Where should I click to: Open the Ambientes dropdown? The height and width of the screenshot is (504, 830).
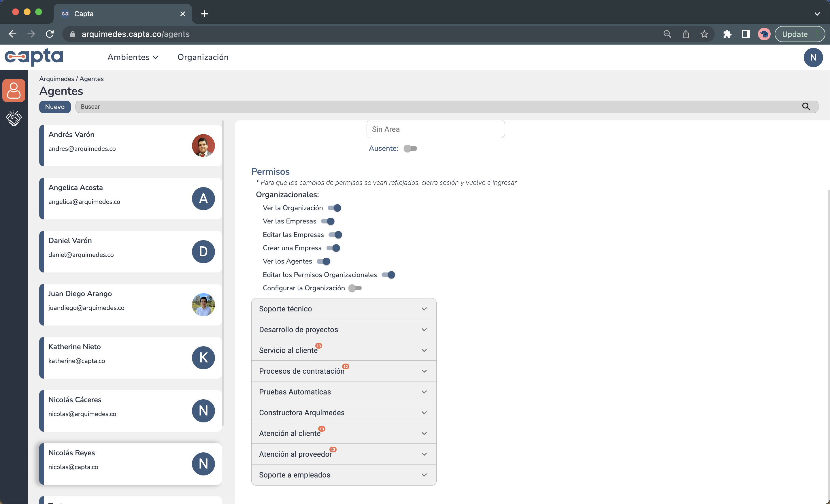point(133,57)
